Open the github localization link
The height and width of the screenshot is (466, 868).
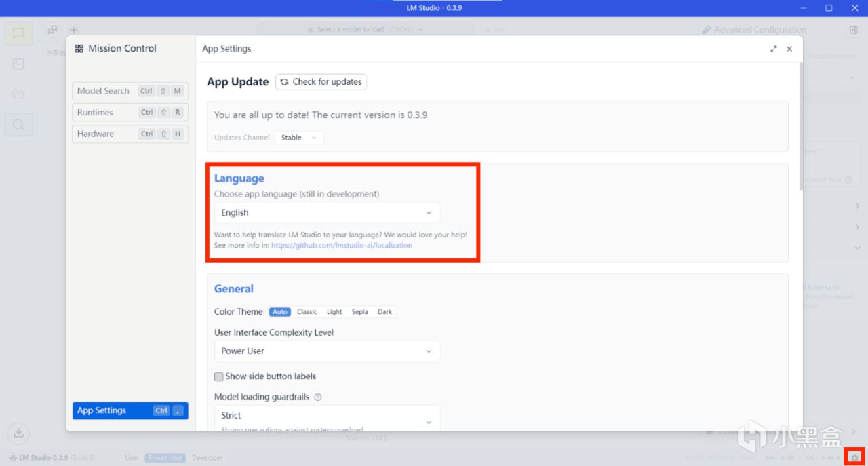tap(341, 246)
